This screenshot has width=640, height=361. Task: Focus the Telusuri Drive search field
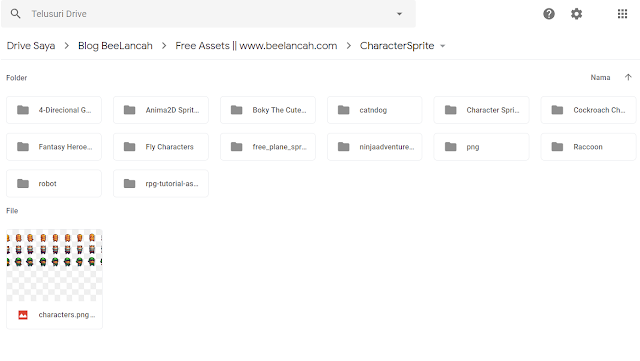209,14
